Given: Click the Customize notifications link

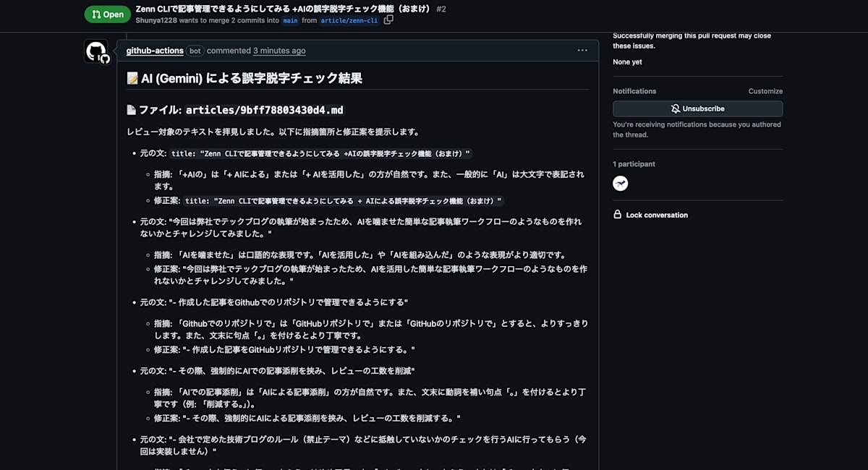Looking at the screenshot, I should coord(765,91).
